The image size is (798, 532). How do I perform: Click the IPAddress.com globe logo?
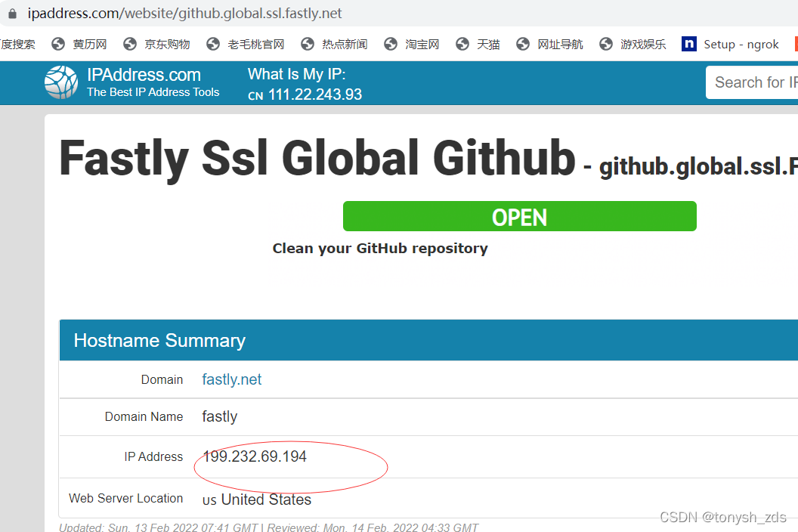[x=61, y=82]
